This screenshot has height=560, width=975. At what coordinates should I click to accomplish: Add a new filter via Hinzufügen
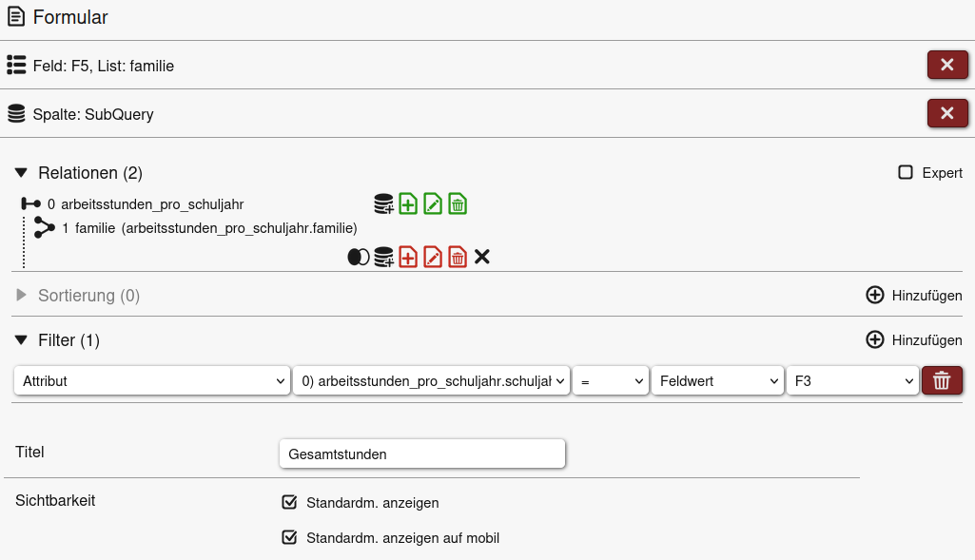pos(914,340)
